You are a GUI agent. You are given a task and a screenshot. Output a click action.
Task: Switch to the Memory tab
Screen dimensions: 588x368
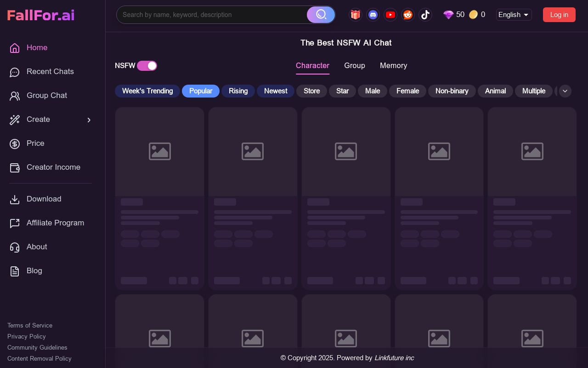(394, 66)
